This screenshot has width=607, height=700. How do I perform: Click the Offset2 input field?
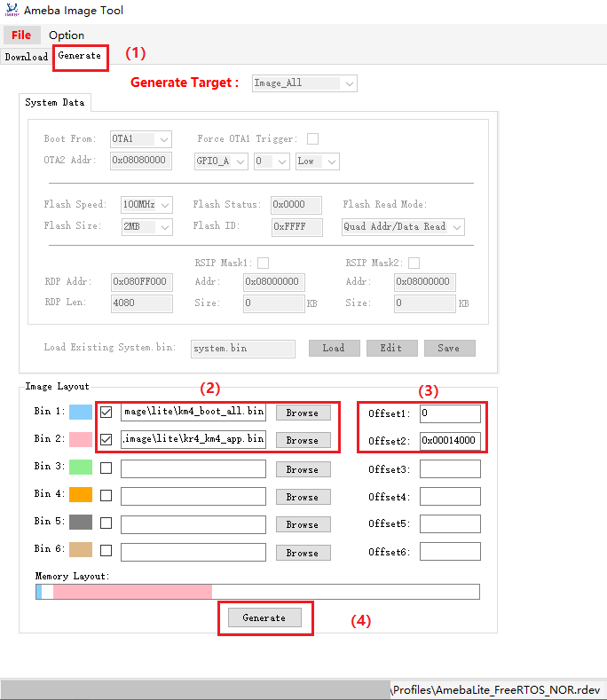(x=450, y=440)
